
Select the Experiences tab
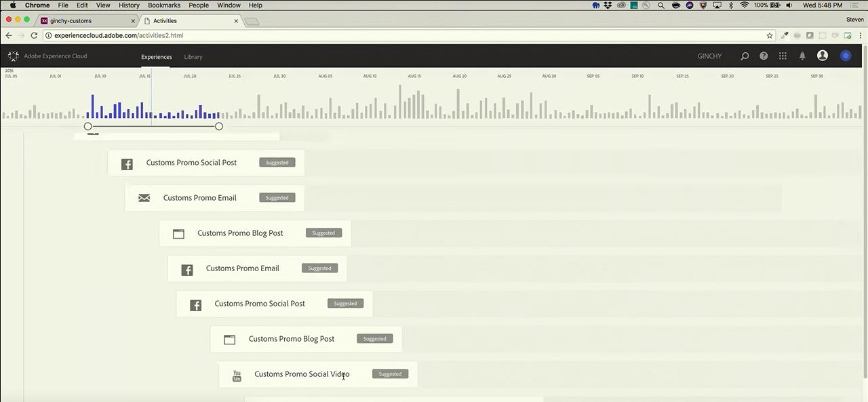click(157, 57)
